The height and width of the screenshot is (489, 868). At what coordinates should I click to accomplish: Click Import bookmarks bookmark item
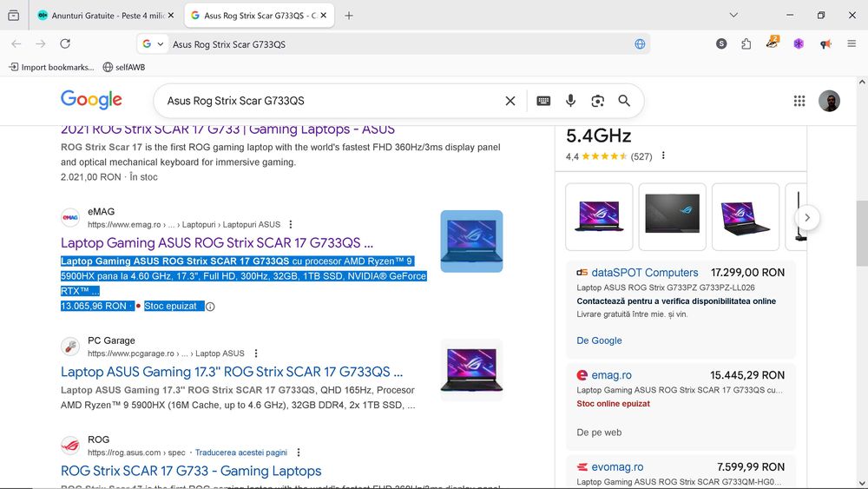51,67
